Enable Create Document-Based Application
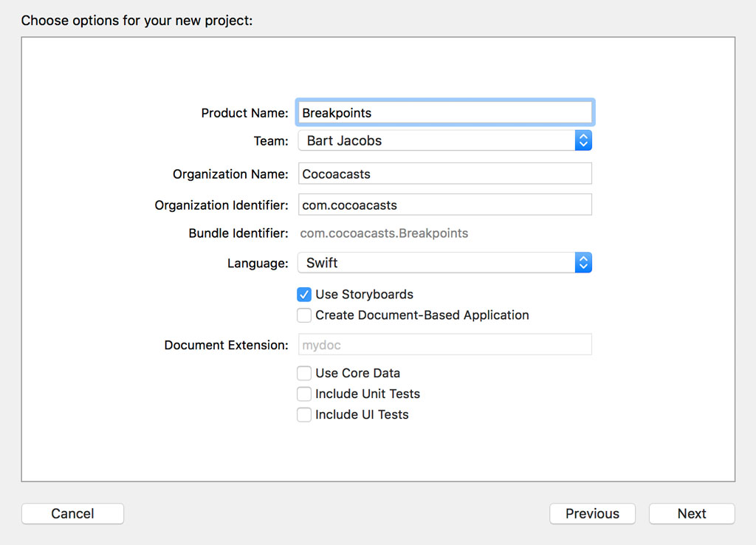The width and height of the screenshot is (756, 545). (304, 315)
